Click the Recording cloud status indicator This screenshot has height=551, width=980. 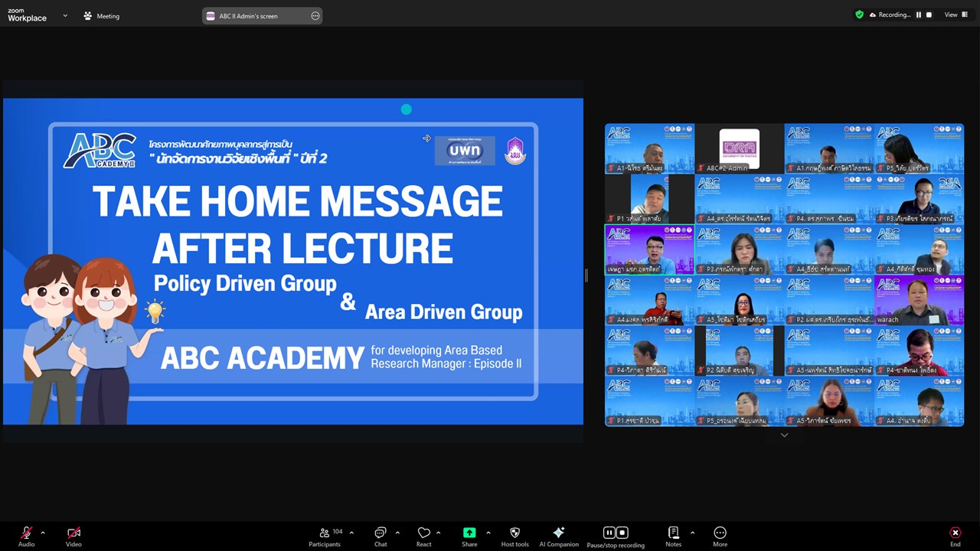890,15
